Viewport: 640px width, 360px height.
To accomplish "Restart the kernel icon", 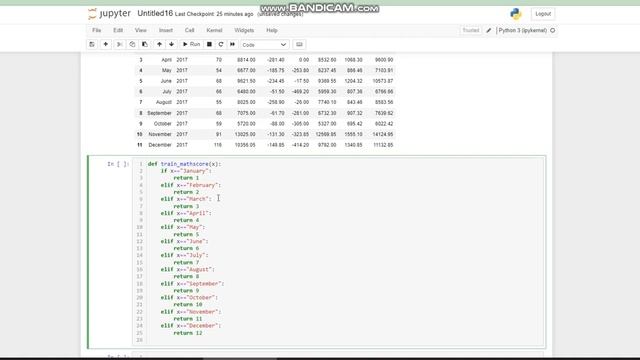I will 221,44.
